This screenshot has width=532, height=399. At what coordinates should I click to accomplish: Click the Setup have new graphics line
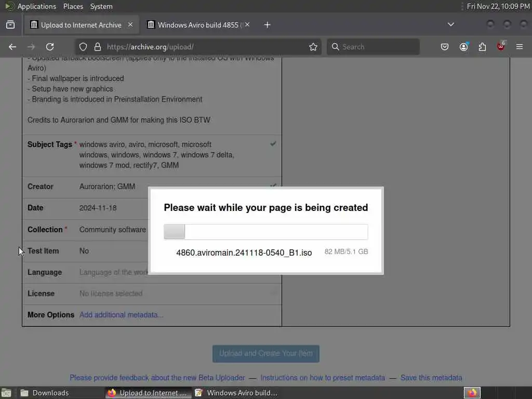pyautogui.click(x=70, y=89)
